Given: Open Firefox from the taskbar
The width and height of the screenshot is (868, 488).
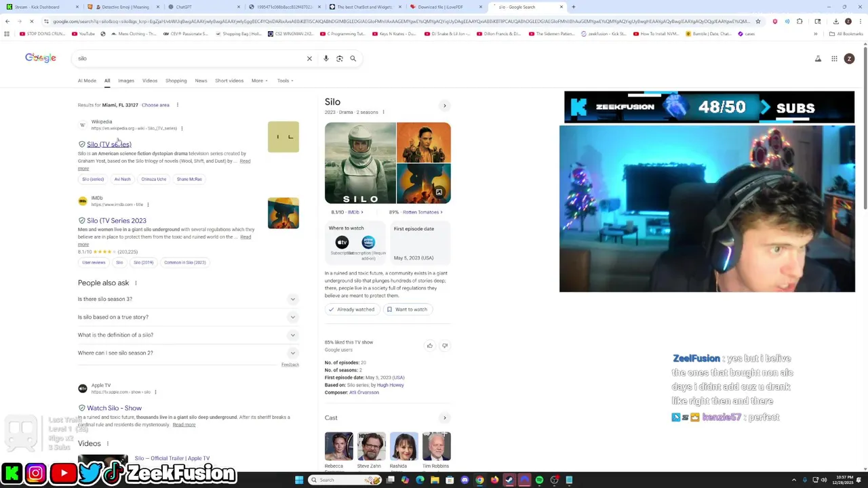Looking at the screenshot, I should (x=494, y=480).
